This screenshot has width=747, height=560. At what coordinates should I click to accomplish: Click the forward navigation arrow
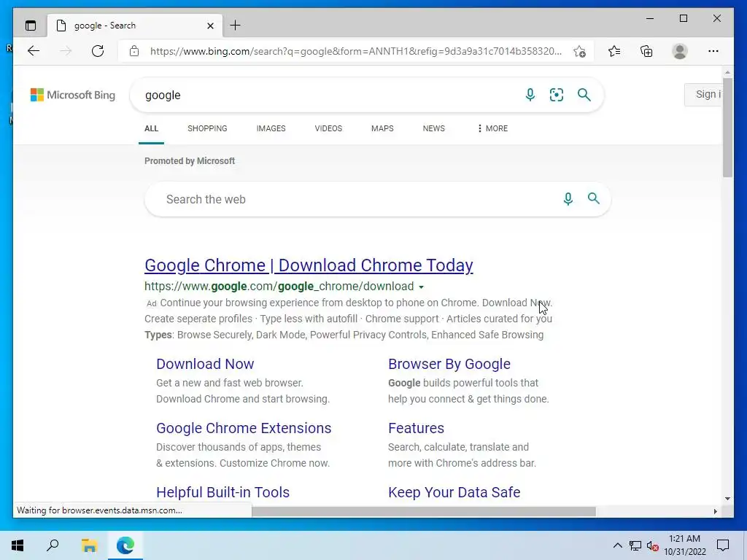pos(66,51)
